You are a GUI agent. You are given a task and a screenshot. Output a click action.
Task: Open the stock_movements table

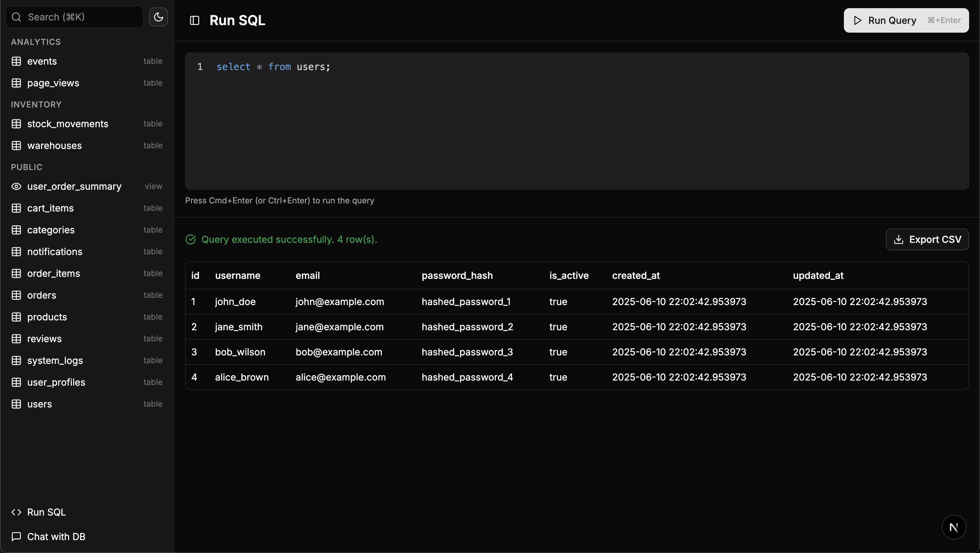(x=87, y=124)
